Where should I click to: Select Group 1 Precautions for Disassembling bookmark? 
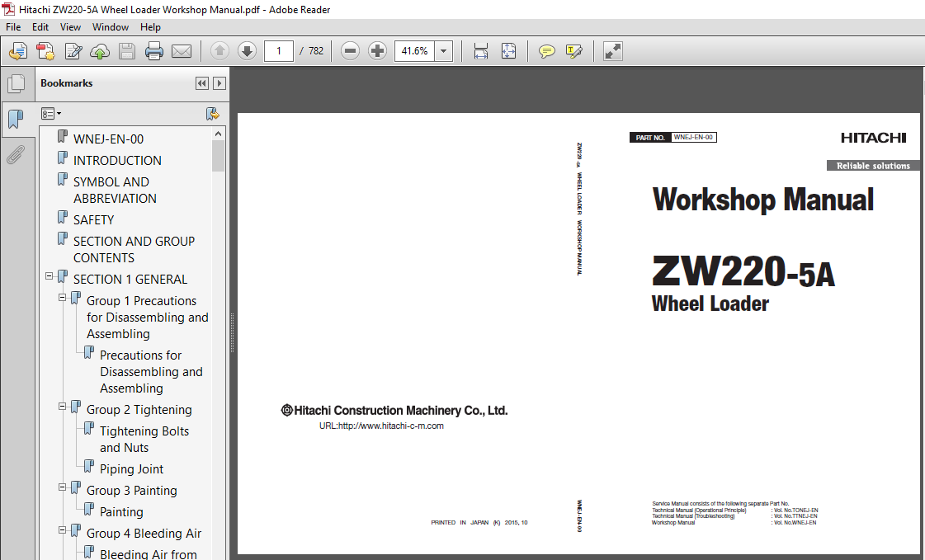pyautogui.click(x=148, y=318)
